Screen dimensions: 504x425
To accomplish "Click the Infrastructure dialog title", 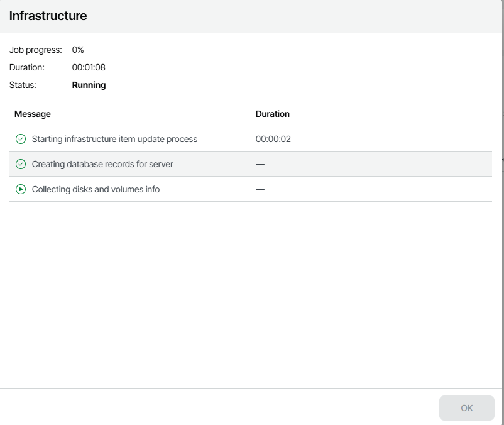I will 48,16.
